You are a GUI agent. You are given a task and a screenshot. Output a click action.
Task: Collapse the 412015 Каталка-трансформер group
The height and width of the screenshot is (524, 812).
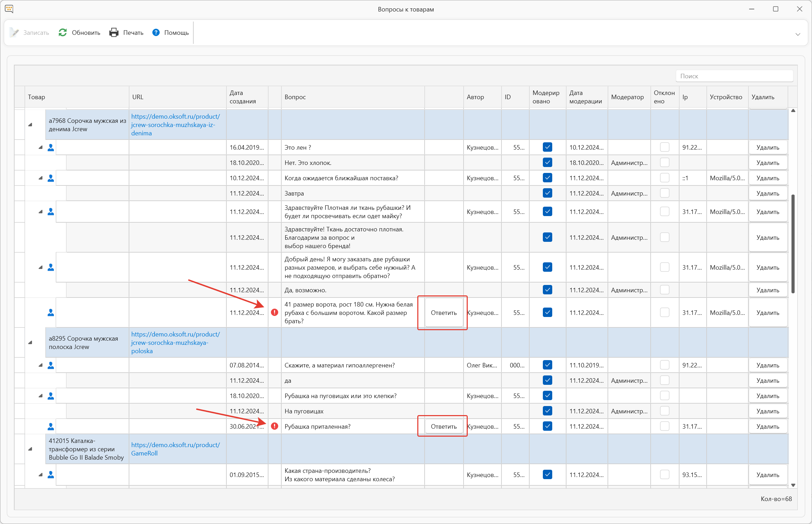(x=30, y=449)
